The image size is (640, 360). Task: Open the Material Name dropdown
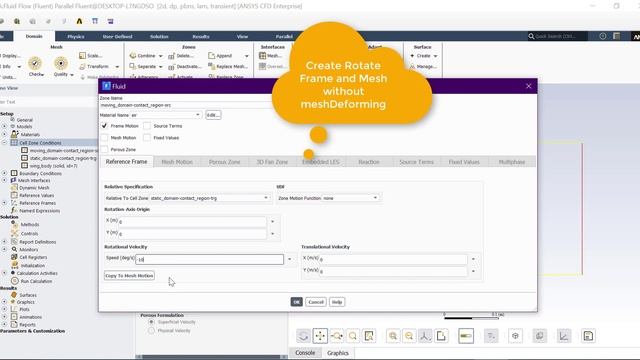(x=198, y=115)
